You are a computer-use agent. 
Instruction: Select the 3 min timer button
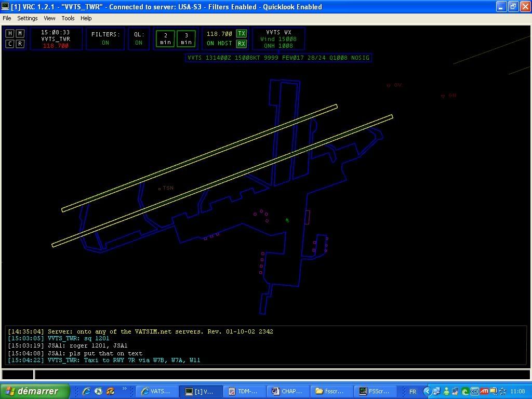pos(186,39)
